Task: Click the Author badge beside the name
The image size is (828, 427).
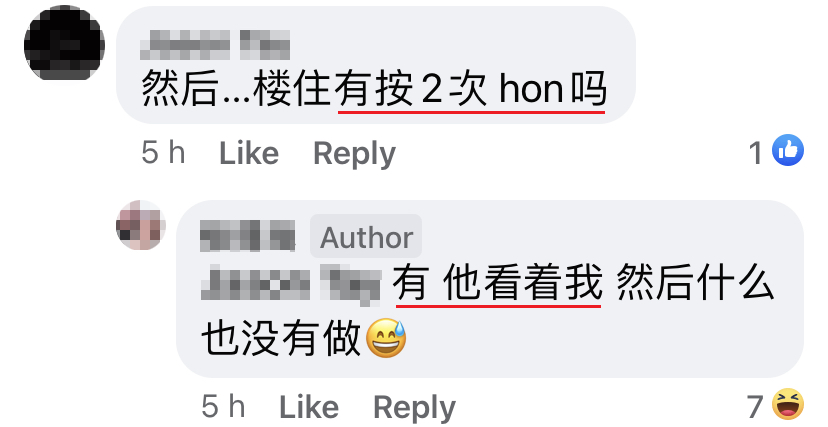Action: point(366,237)
